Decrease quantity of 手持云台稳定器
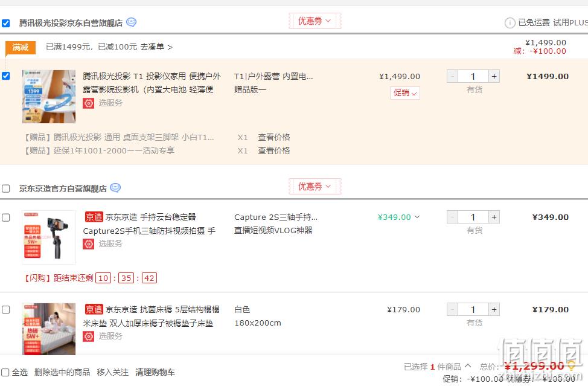Viewport: 588px width, 386px height. tap(452, 217)
